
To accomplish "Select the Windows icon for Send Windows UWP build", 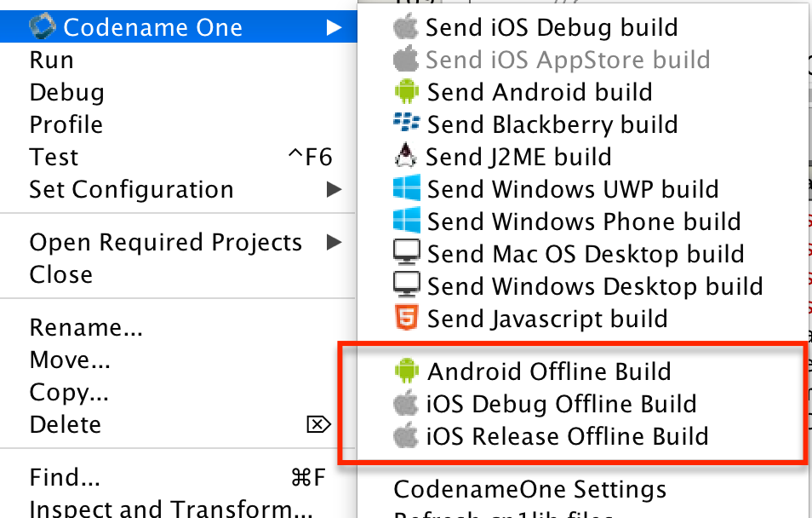I will (x=406, y=189).
